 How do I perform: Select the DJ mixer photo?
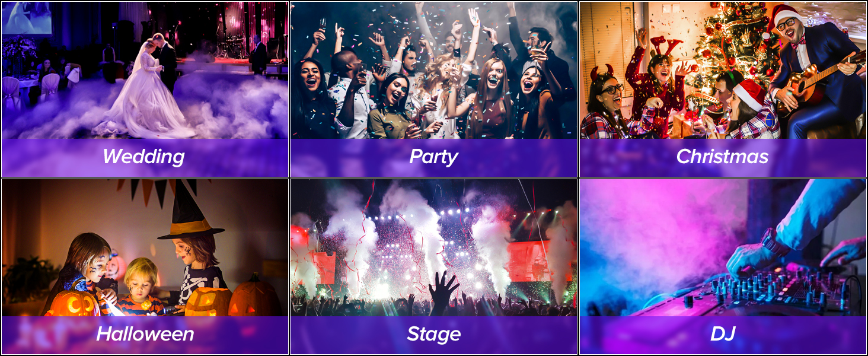723,248
